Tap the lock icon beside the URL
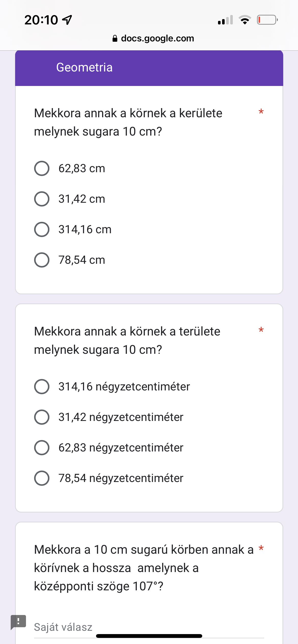298x644 pixels. 115,38
